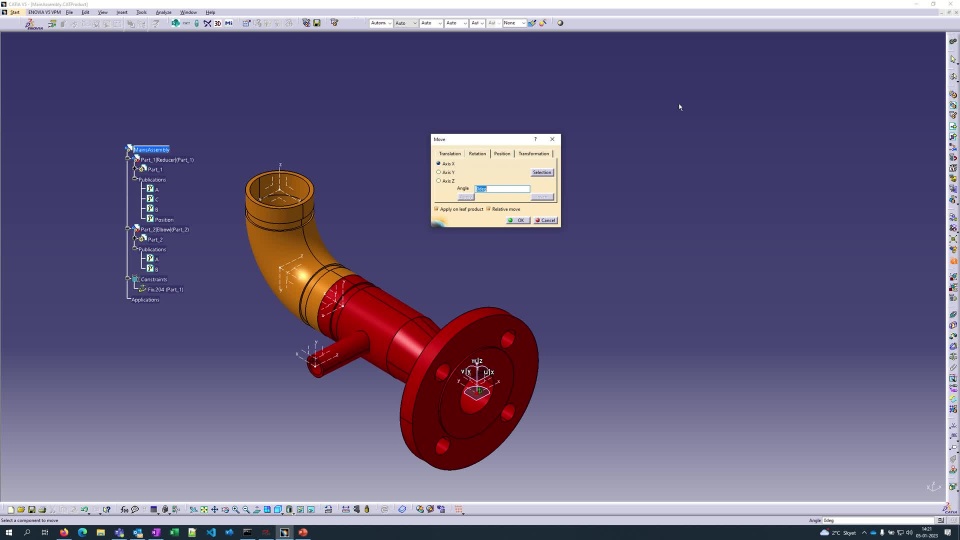Click the Formula f(x) icon
The height and width of the screenshot is (540, 960).
(124, 509)
